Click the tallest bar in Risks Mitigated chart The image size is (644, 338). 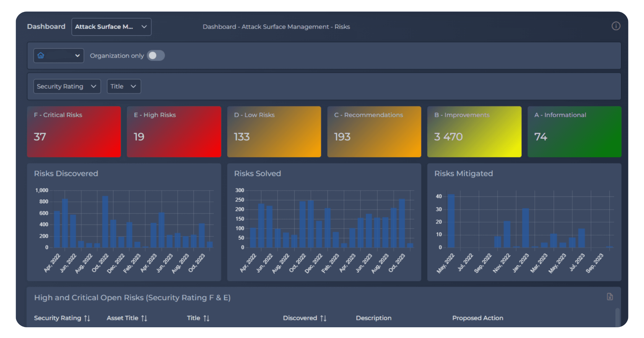tap(451, 221)
